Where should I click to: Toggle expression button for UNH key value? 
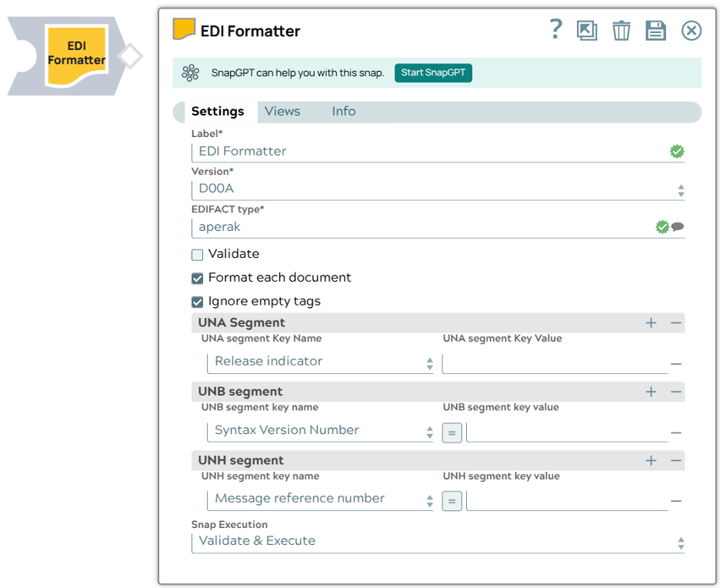coord(452,502)
